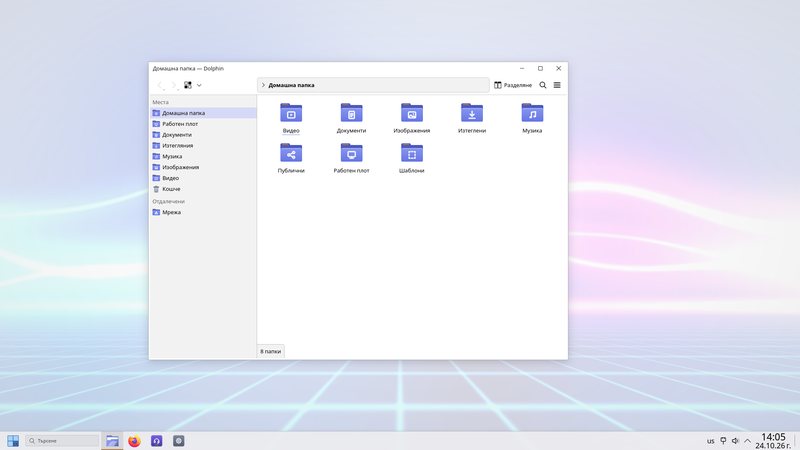Open the Шаблони templates folder

point(412,153)
